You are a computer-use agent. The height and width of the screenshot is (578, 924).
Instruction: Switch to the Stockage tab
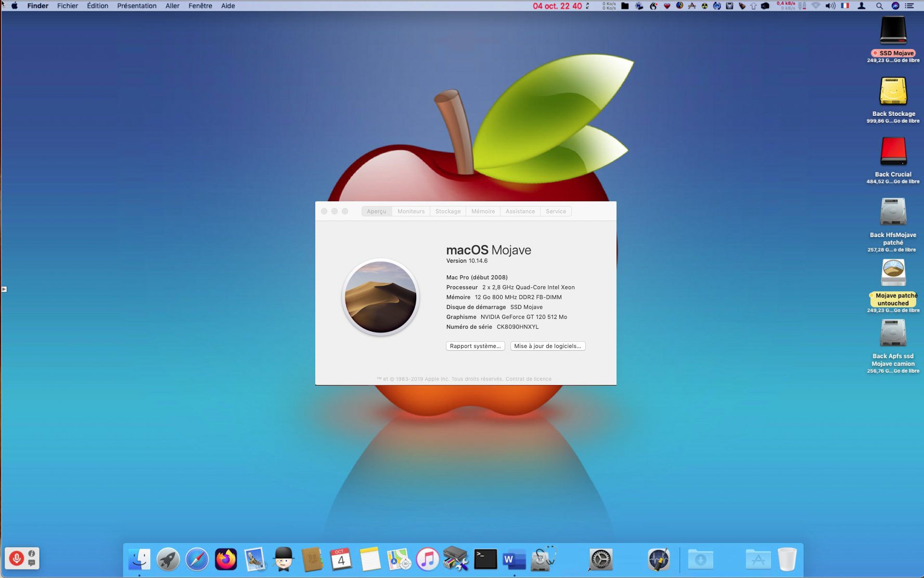[x=448, y=211]
